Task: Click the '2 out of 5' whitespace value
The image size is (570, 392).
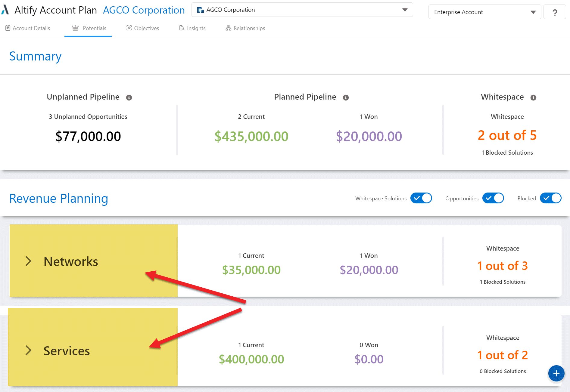Action: 507,135
